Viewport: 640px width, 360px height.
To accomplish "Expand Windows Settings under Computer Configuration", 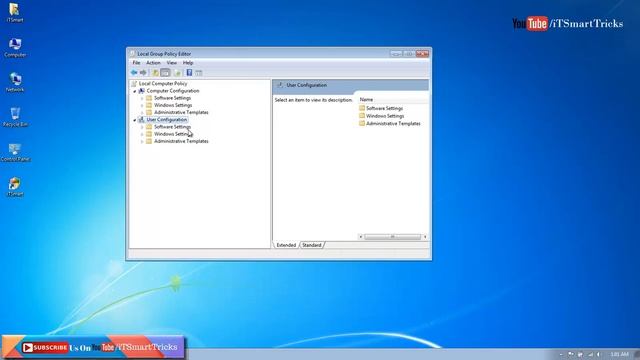I will click(x=142, y=106).
